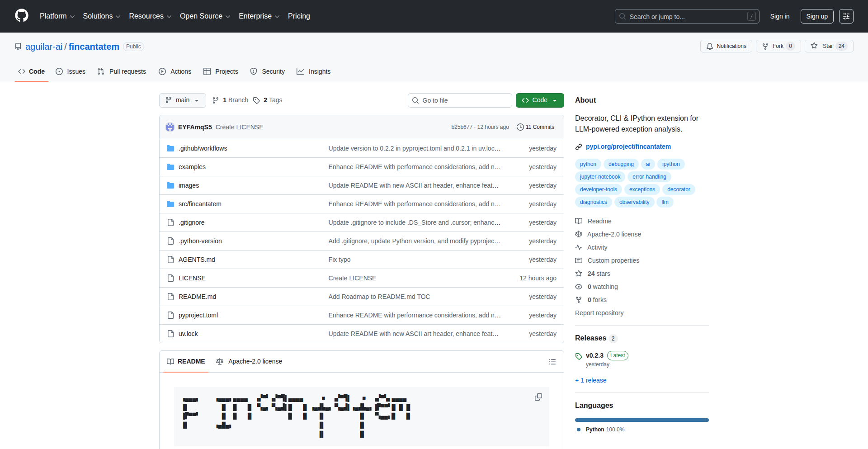Click the Notifications button
Viewport: 868px width, 449px height.
pyautogui.click(x=726, y=46)
